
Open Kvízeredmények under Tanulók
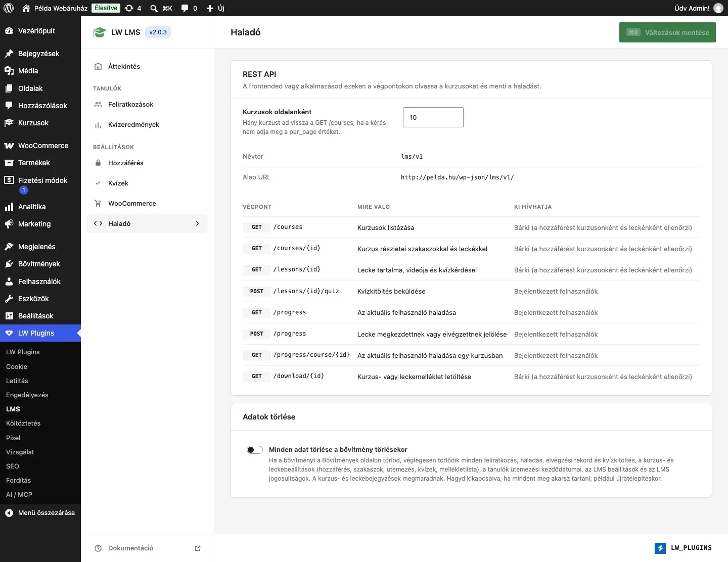[x=148, y=124]
